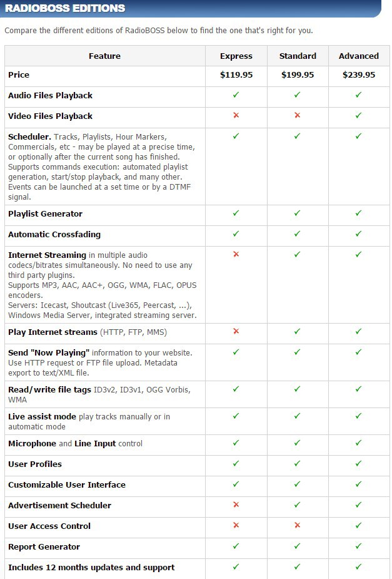Click Advanced's green check for User Access Control
This screenshot has height=579, width=392.
pyautogui.click(x=358, y=525)
